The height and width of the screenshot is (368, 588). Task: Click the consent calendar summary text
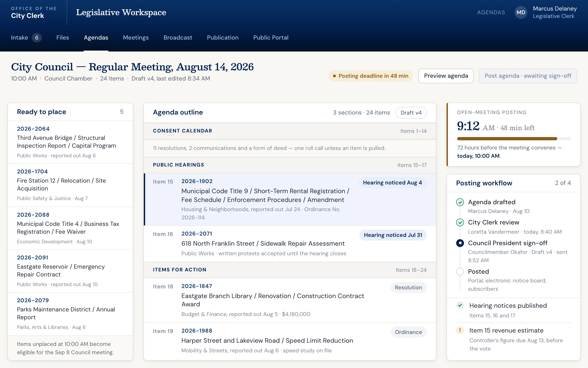click(269, 148)
